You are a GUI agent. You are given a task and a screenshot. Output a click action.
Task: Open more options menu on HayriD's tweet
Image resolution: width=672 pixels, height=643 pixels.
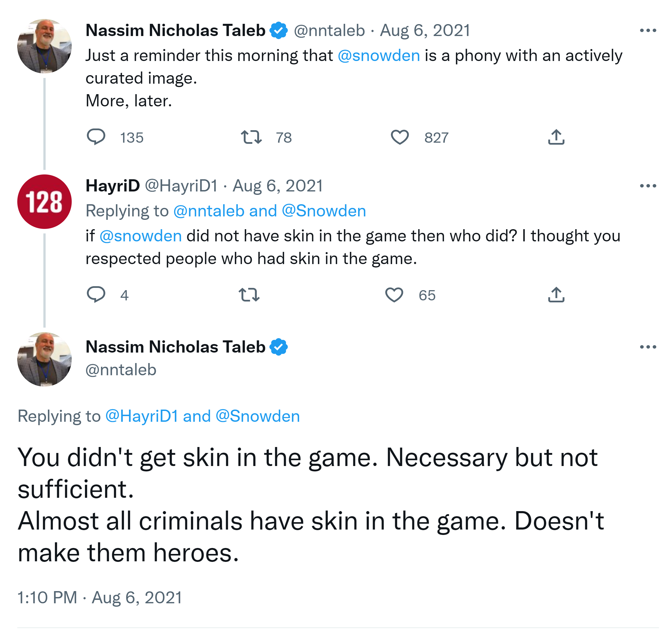click(648, 186)
